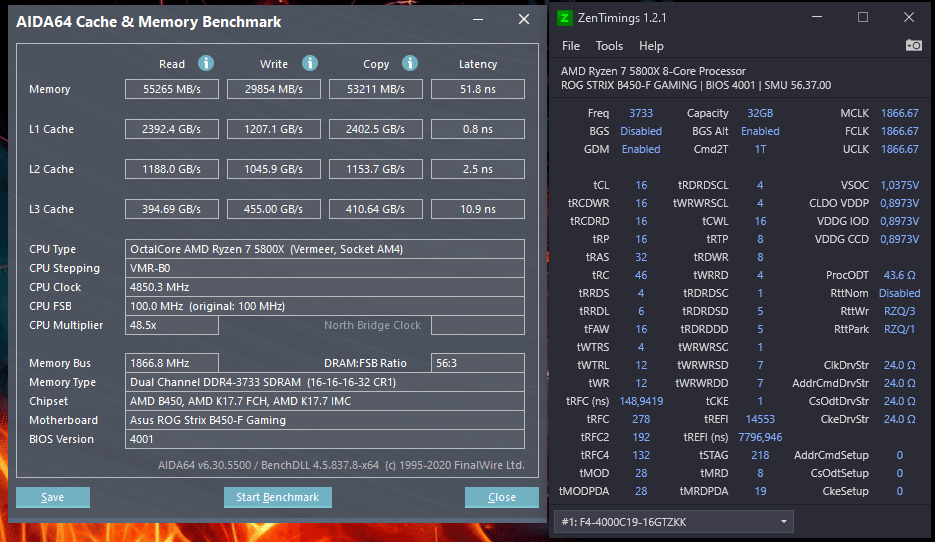Click L1 Cache latency 0.8 ns field
Image resolution: width=935 pixels, height=542 pixels.
(478, 129)
